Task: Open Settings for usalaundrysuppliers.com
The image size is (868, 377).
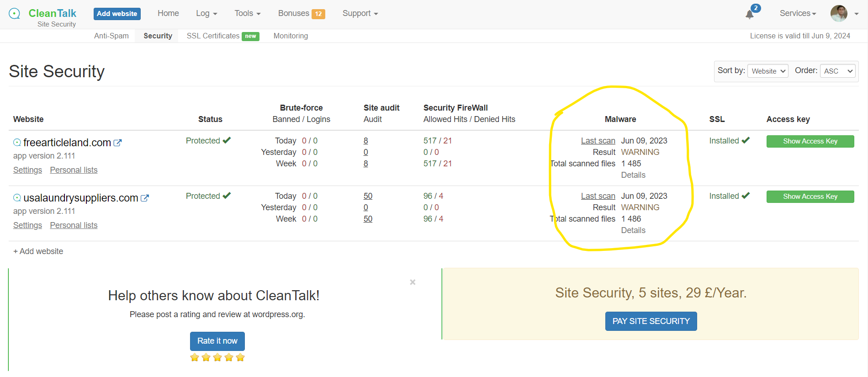Action: (27, 225)
